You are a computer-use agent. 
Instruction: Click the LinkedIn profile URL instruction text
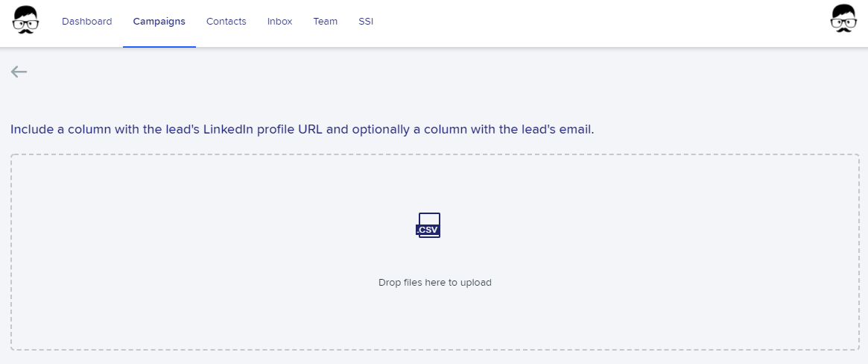[x=302, y=130]
